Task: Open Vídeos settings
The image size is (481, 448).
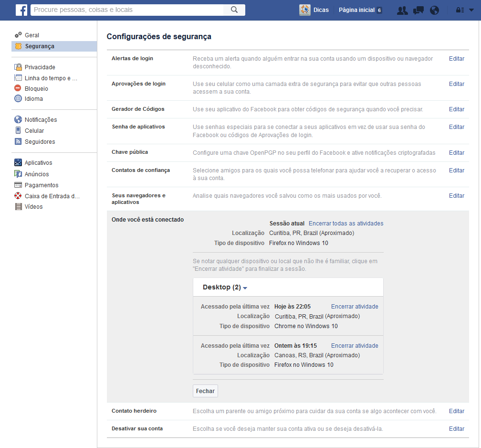Action: 34,207
